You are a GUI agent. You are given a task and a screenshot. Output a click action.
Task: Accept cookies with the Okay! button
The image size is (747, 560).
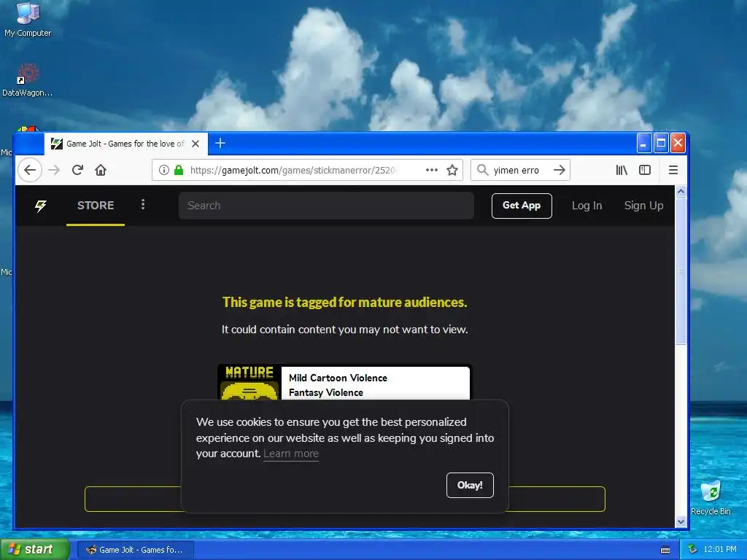(470, 485)
